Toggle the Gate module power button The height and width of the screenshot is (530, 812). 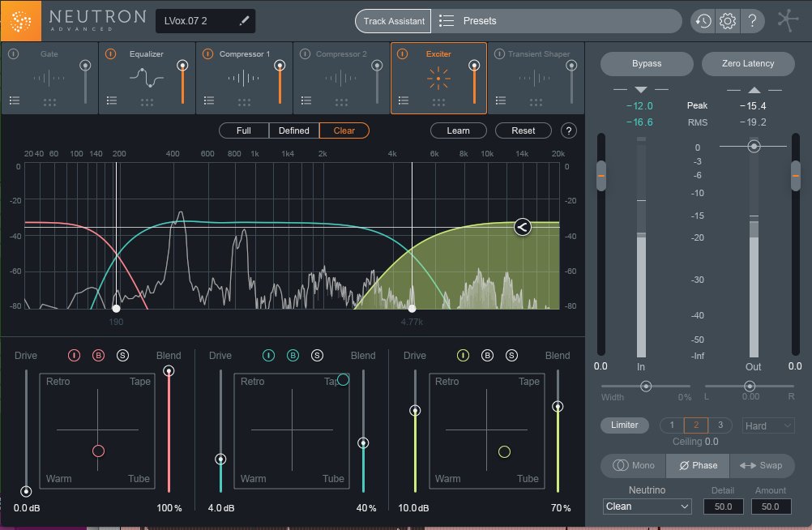pyautogui.click(x=14, y=53)
